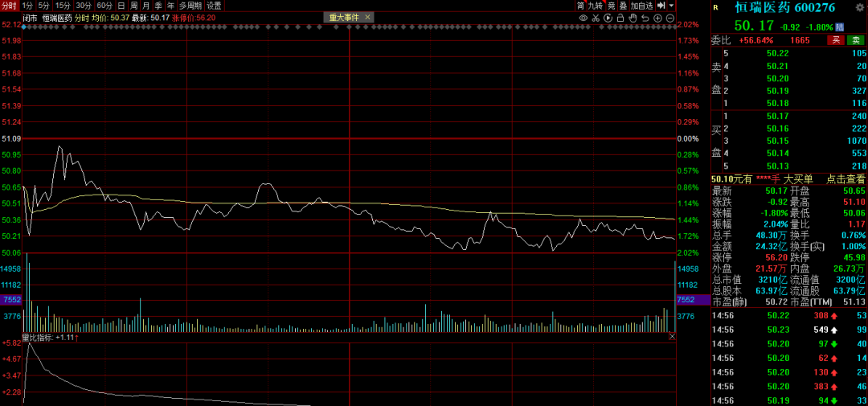Switch to the 季 quarterly tab
Viewport: 868px width, 406px height.
pyautogui.click(x=158, y=6)
